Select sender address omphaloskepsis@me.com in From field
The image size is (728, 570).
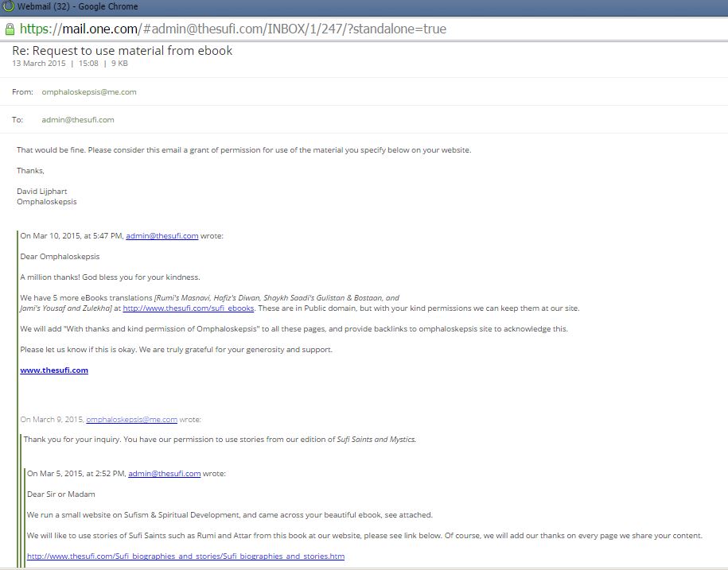coord(89,92)
